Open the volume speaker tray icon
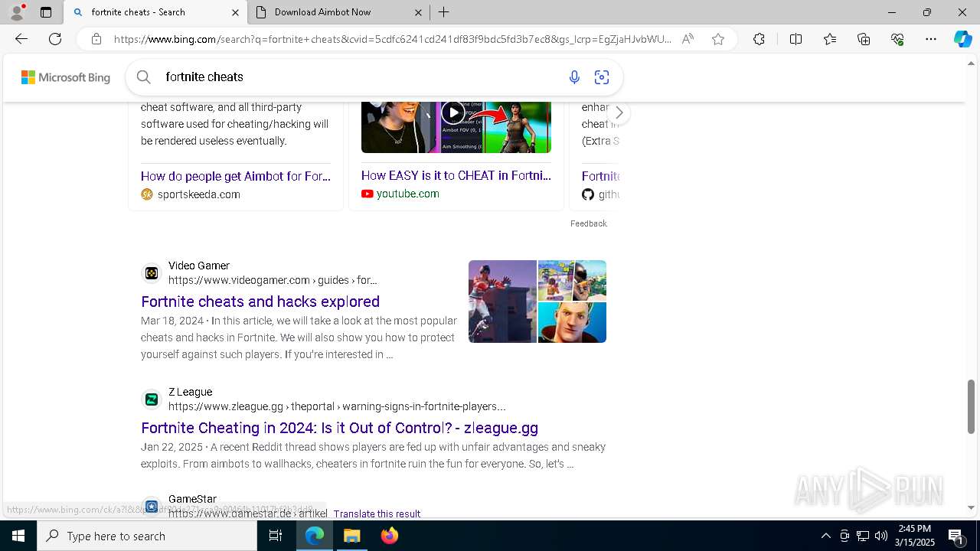The height and width of the screenshot is (551, 980). (x=881, y=536)
